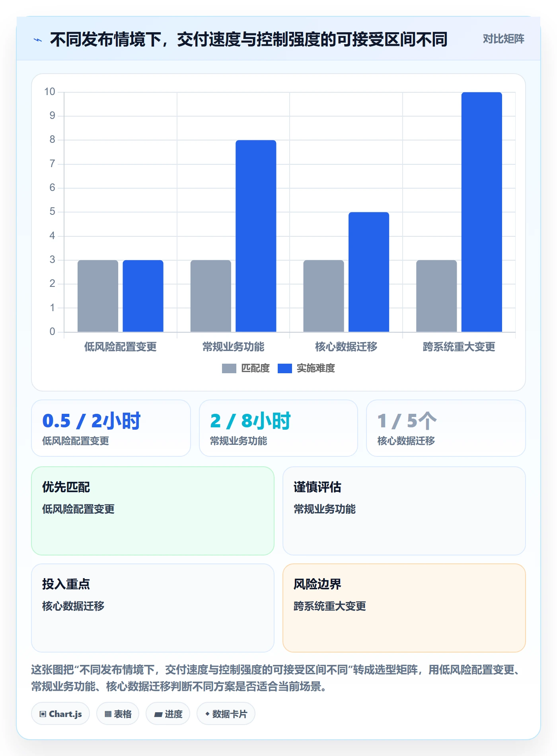
Task: Click the Chart.js tag chip
Action: [60, 714]
